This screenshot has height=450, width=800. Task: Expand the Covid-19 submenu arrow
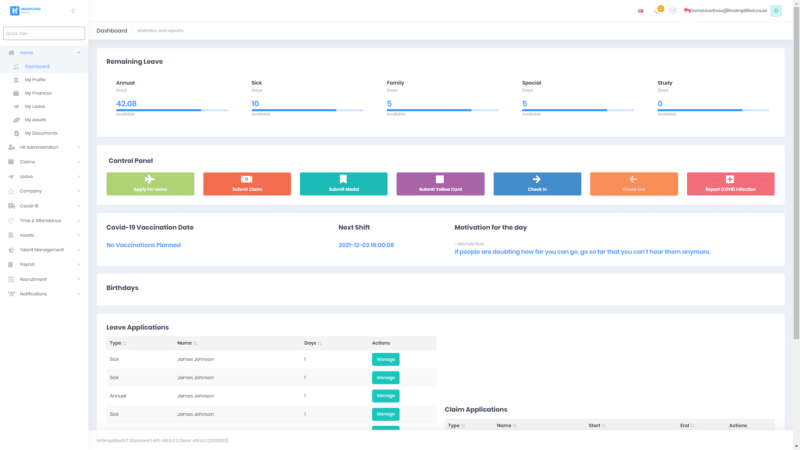click(x=79, y=206)
